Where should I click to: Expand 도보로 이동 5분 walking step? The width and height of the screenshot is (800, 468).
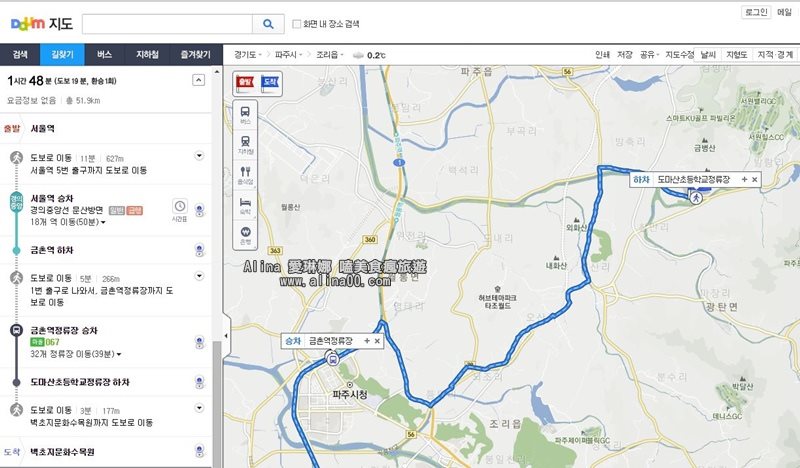(x=199, y=276)
